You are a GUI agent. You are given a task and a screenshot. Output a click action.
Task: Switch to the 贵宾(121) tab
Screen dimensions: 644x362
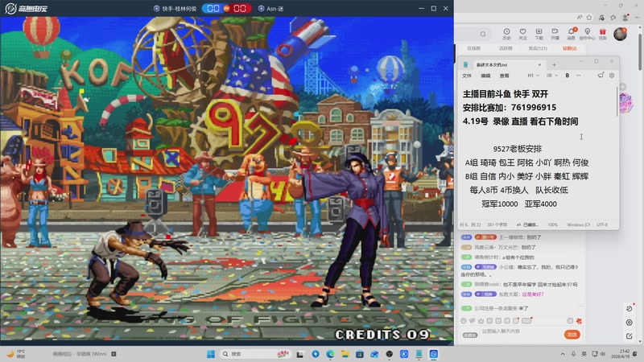[x=538, y=48]
